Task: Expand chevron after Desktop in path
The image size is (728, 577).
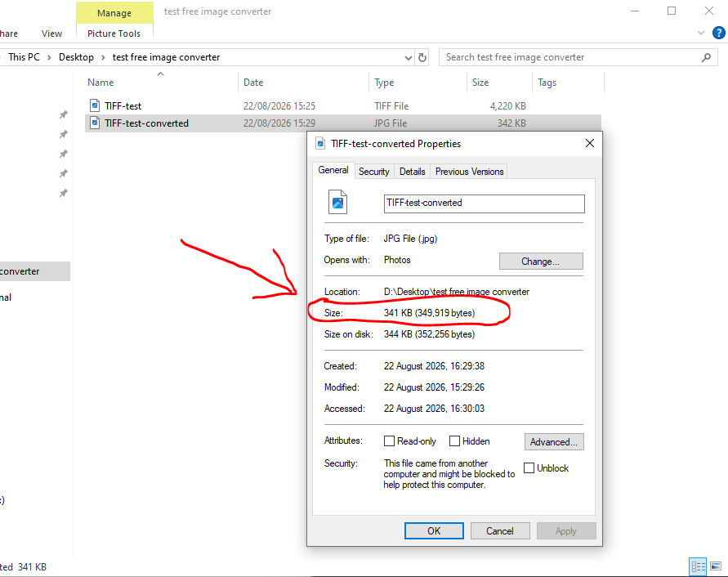Action: click(x=103, y=57)
